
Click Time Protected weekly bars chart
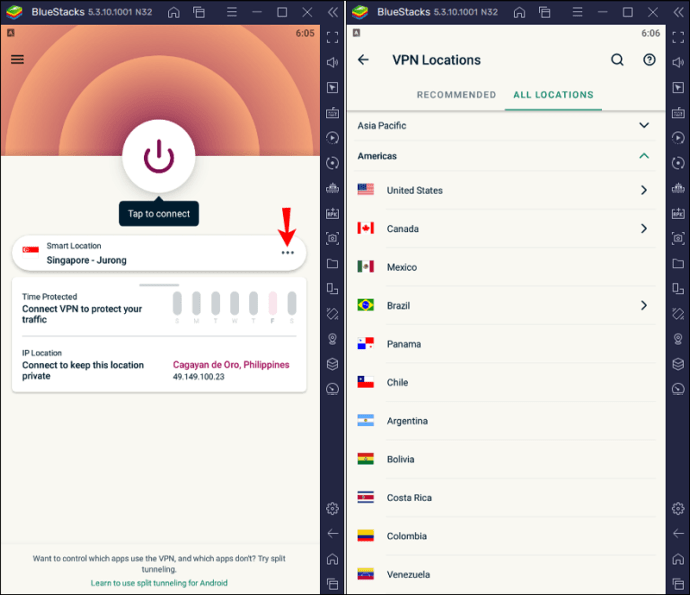coord(235,307)
